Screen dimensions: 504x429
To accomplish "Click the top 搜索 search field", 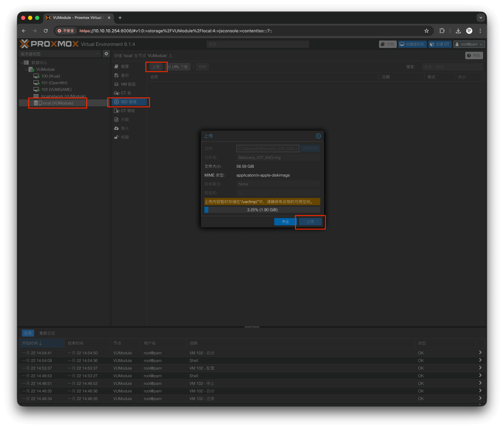I will (258, 44).
